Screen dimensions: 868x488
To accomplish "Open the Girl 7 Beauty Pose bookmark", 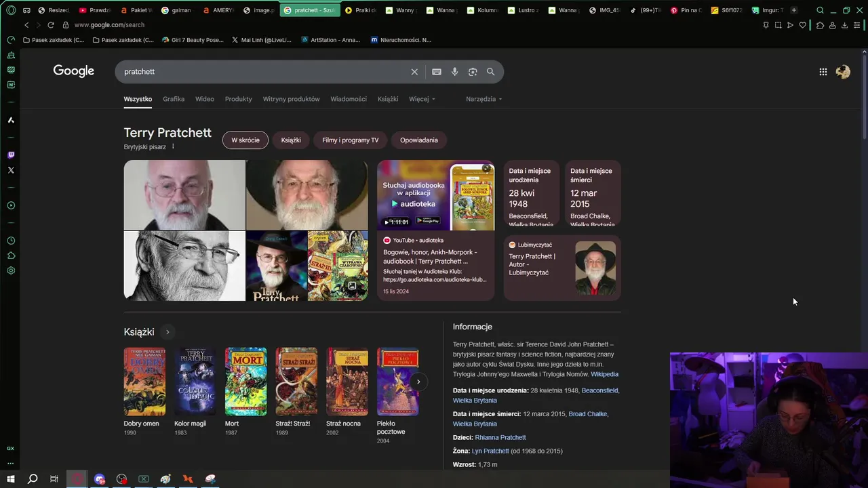I will pyautogui.click(x=193, y=40).
